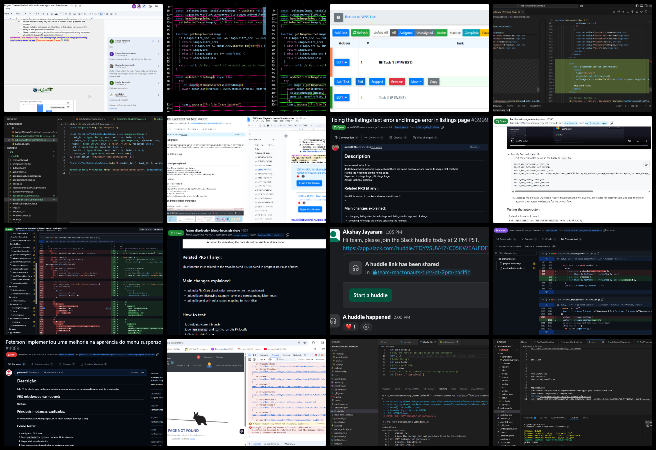Click the Add Task button

pyautogui.click(x=340, y=32)
